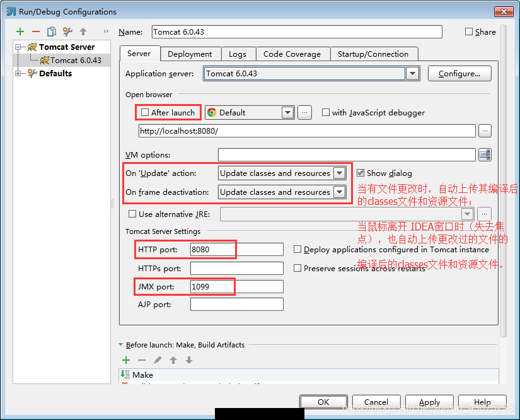Switch to the Server tab
The height and width of the screenshot is (420, 520).
point(139,54)
